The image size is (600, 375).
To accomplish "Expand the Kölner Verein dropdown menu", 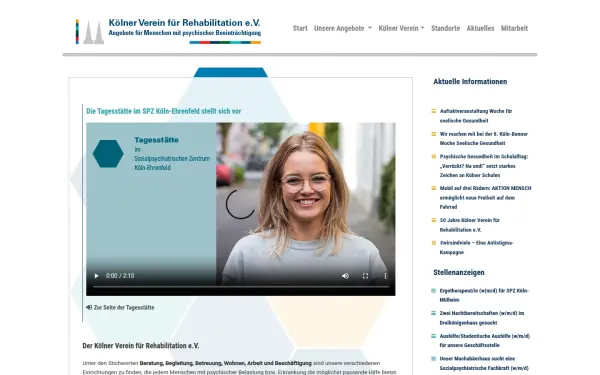I will pyautogui.click(x=401, y=28).
